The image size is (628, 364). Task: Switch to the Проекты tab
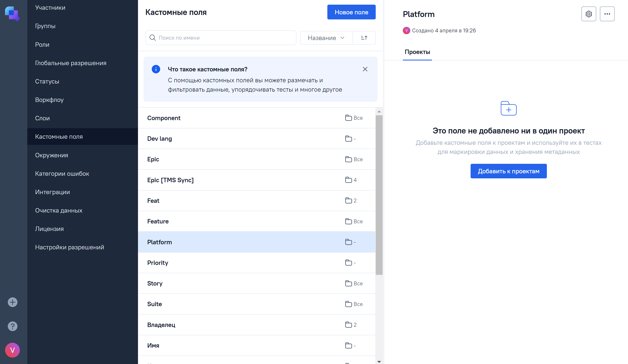point(417,52)
